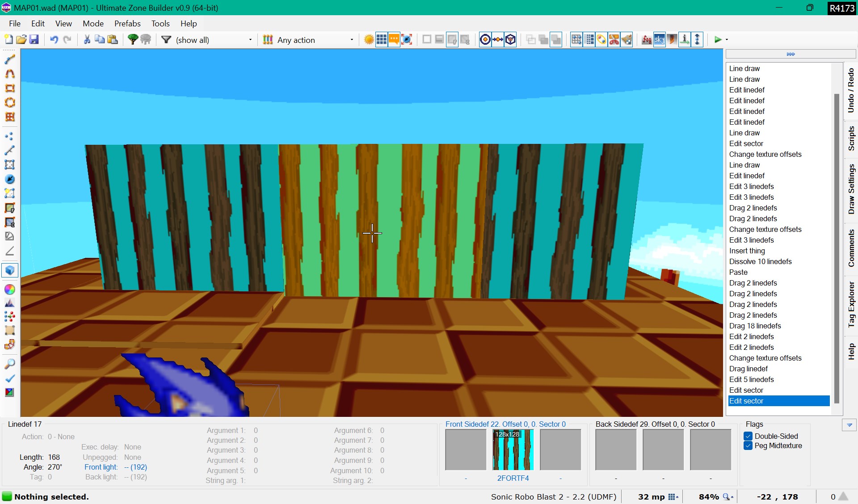Click the blue cube Visual mode icon
The image size is (858, 504).
9,270
